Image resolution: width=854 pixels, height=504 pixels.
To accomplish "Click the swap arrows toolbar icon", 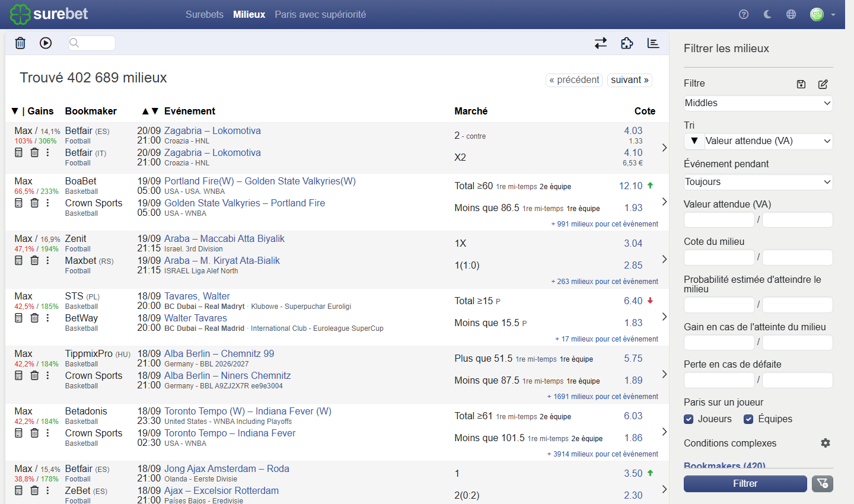I will click(x=601, y=43).
